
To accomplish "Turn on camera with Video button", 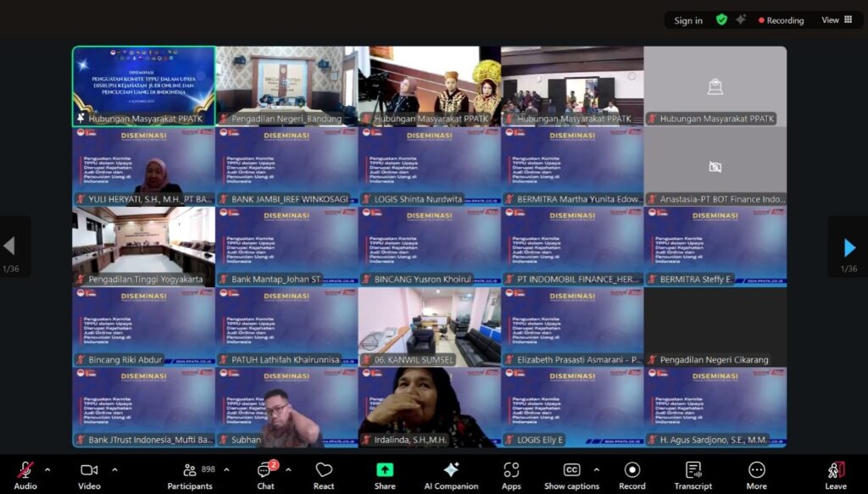I will tap(89, 474).
